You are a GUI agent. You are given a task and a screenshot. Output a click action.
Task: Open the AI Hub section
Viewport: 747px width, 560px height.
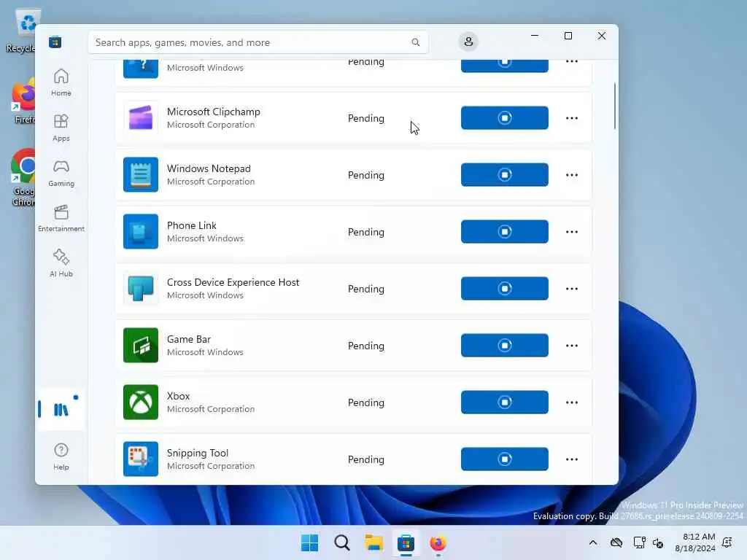(x=61, y=263)
